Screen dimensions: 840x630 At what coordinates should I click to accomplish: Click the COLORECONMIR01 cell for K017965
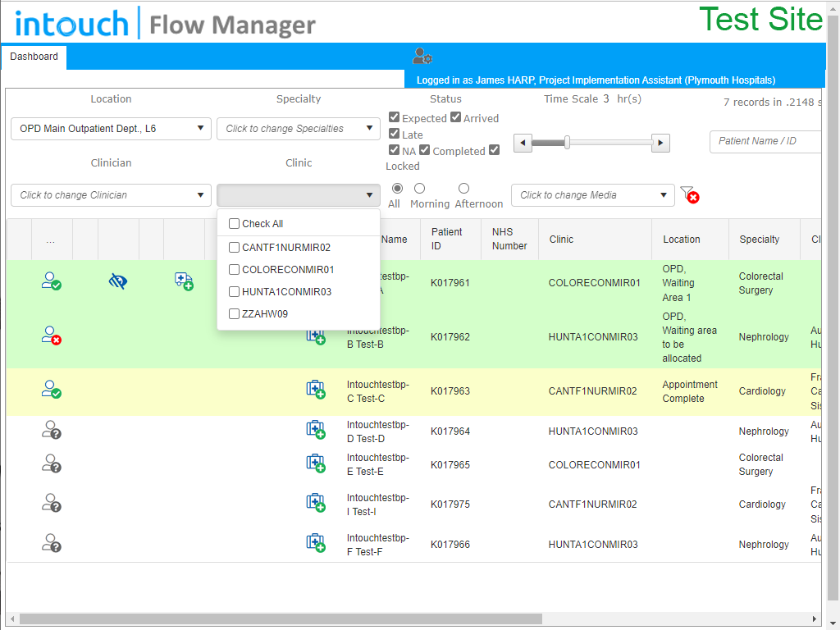pyautogui.click(x=594, y=464)
